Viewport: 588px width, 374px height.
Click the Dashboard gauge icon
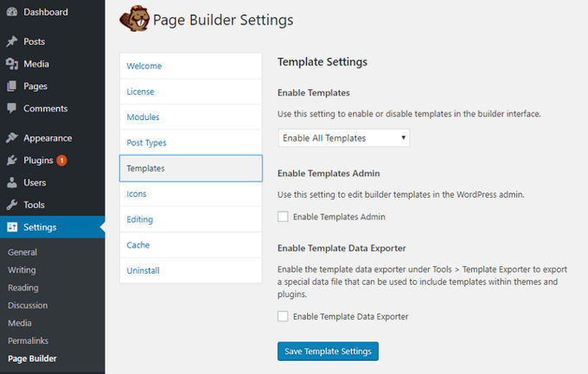[x=12, y=12]
